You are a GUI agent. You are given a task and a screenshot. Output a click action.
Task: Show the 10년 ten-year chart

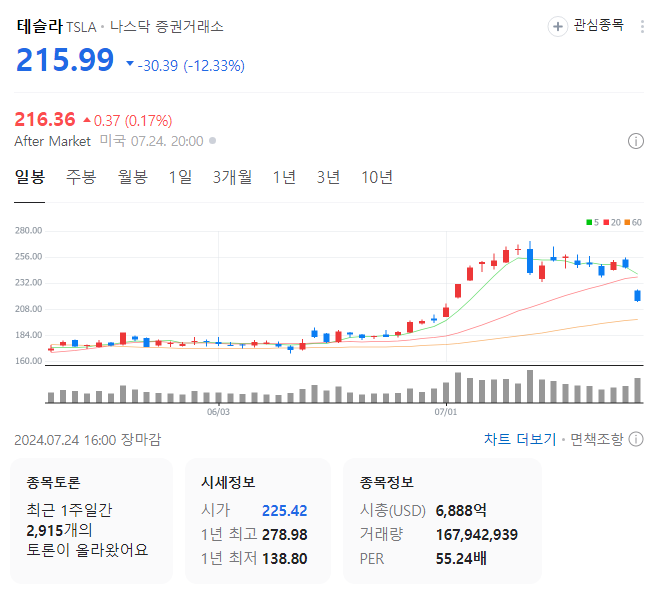coord(377,177)
